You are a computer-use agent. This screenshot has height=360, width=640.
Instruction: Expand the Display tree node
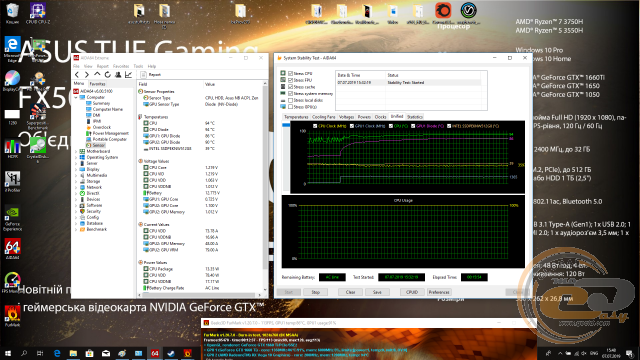point(76,169)
